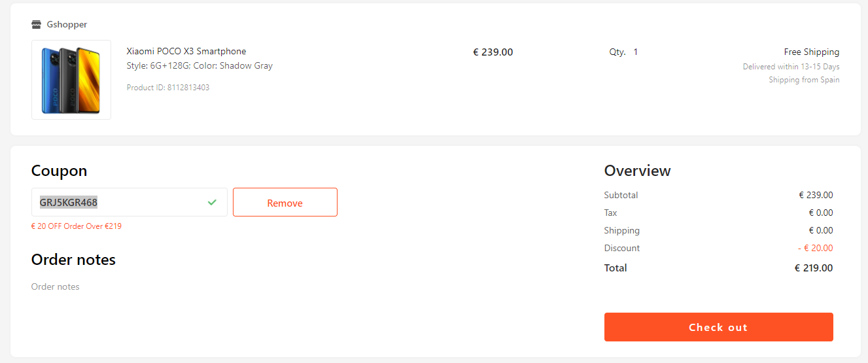
Task: Click the green coupon checkmark icon
Action: [x=212, y=203]
